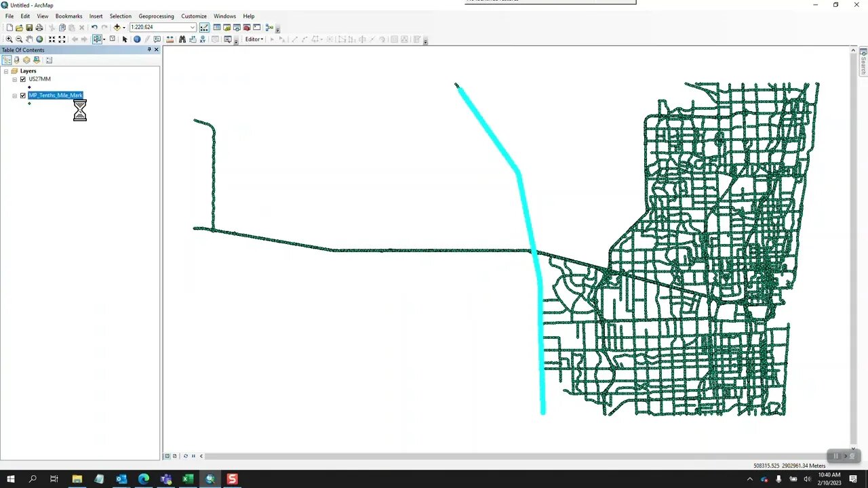Open the File menu
Image resolution: width=868 pixels, height=488 pixels.
[9, 16]
